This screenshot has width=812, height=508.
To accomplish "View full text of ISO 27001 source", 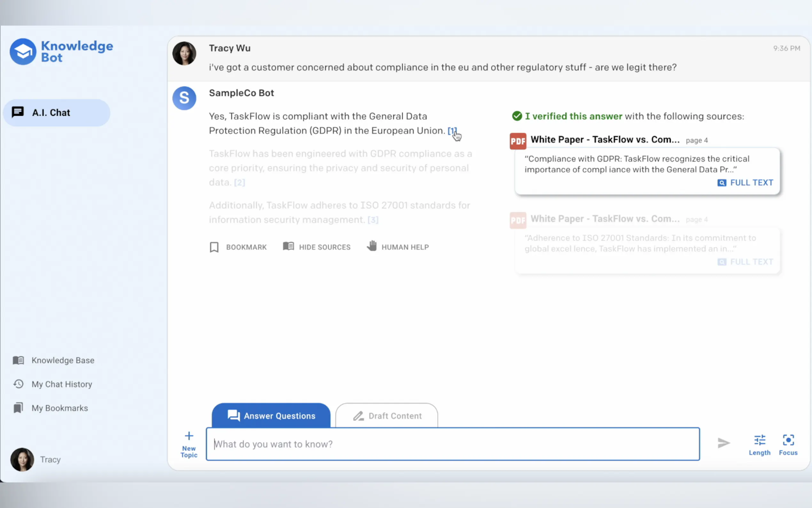I will pos(745,262).
